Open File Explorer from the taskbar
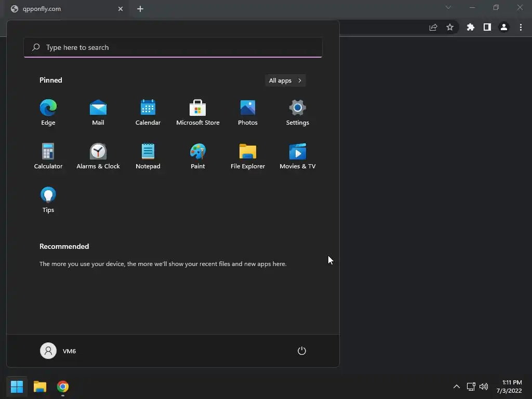 tap(39, 387)
